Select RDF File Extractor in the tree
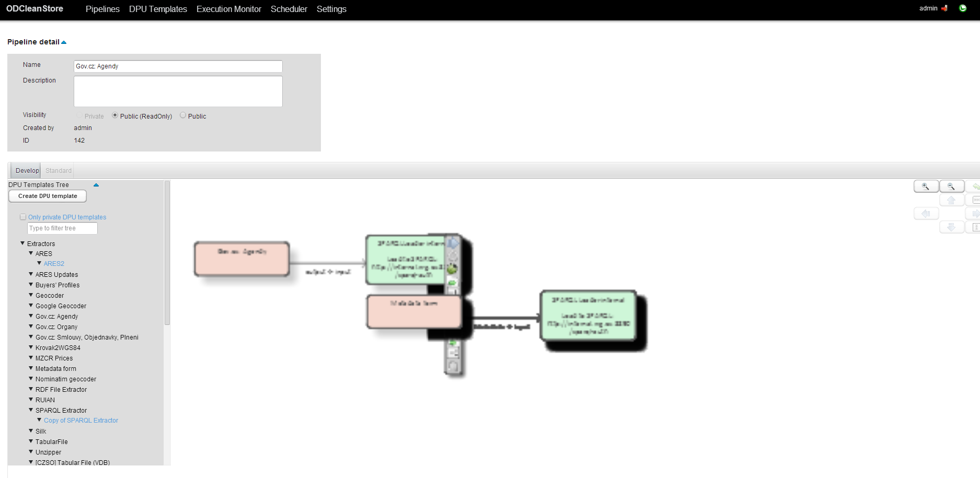This screenshot has width=980, height=478. click(x=61, y=390)
